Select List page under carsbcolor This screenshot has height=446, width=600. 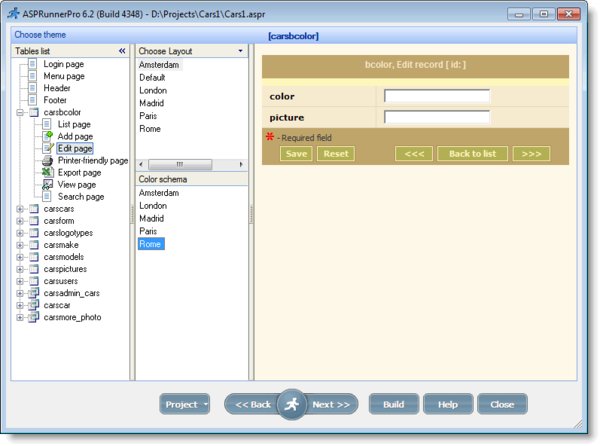tap(74, 124)
